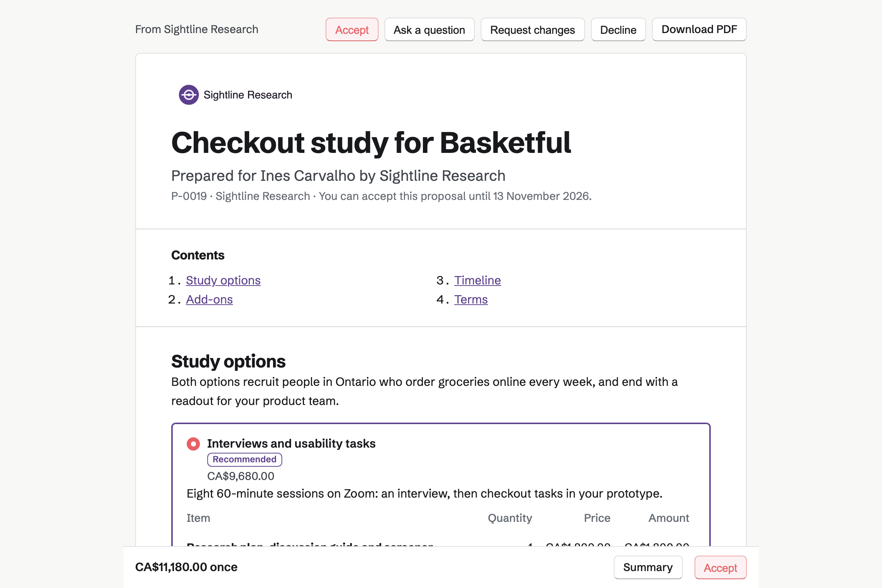This screenshot has width=882, height=588.
Task: Jump to Study options section link
Action: point(223,280)
